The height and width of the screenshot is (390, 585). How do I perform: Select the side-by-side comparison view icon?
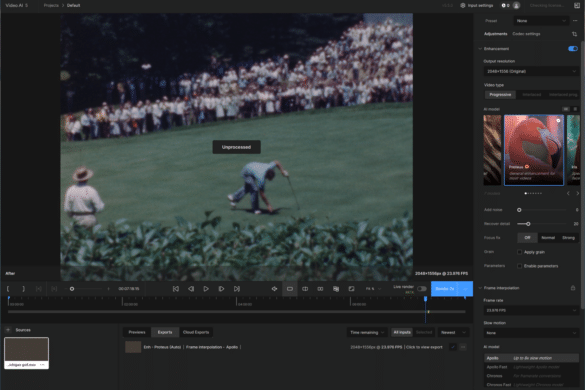coord(320,289)
